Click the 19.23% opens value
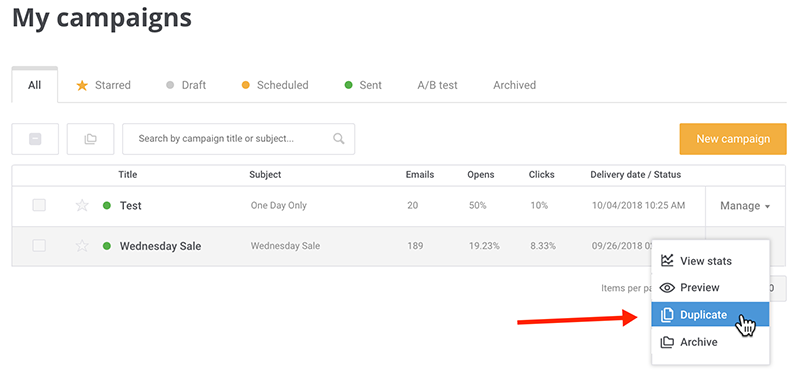 [484, 246]
